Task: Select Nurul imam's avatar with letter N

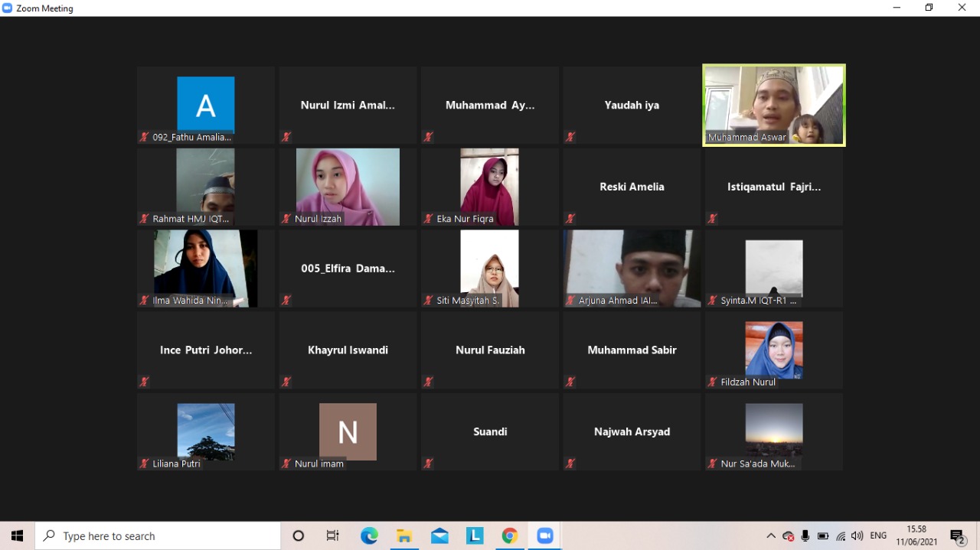Action: (x=348, y=431)
